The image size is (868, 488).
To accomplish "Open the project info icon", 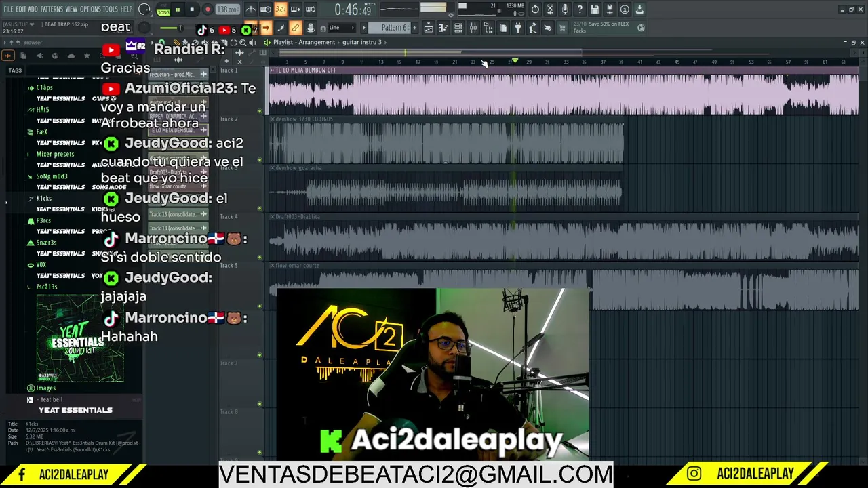I will pos(625,9).
